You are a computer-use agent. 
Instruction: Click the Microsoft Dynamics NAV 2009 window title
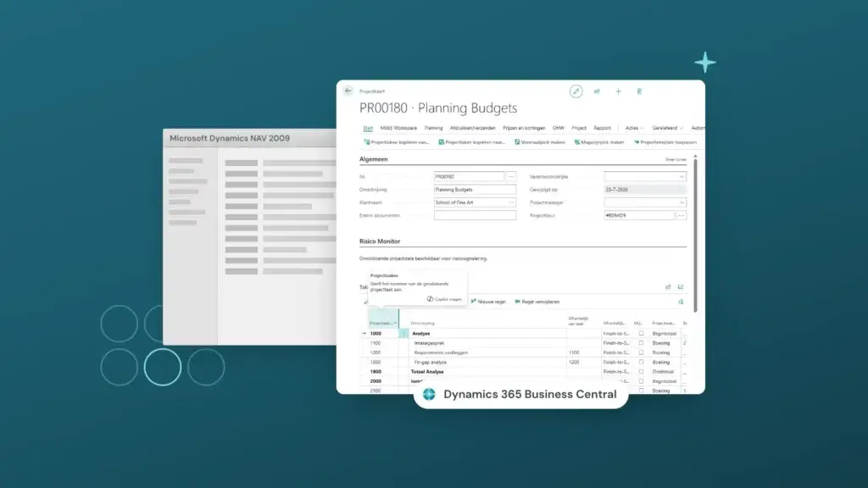[229, 138]
